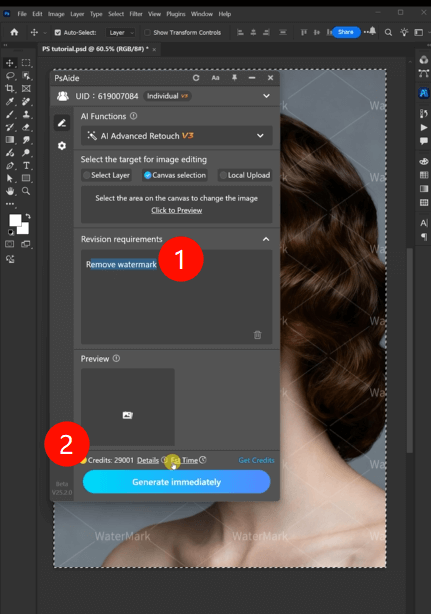Refresh the PsAide panel
Screen dimensions: 431x614
point(196,78)
